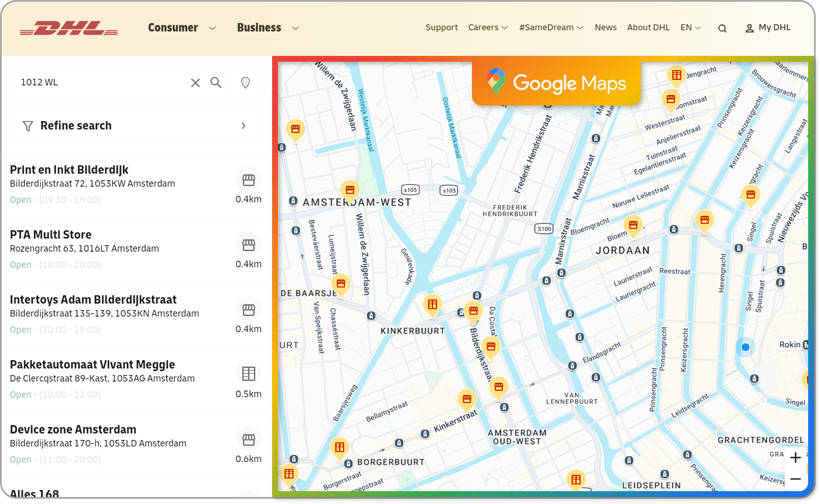Click the magnifier in the postcode search box
This screenshot has width=821, height=504.
coord(216,83)
